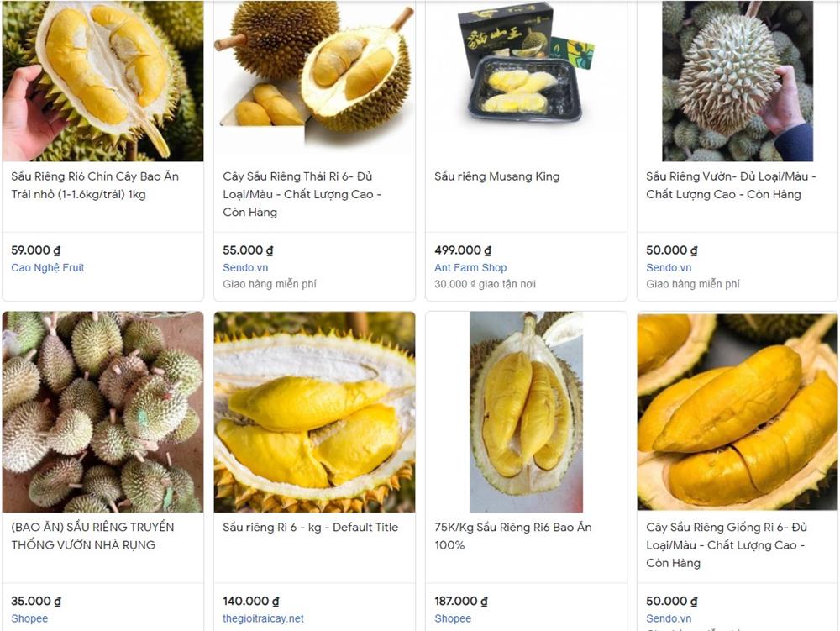This screenshot has height=631, width=840.
Task: Open the Shopee link under 35.000 ₫
Action: 29,618
